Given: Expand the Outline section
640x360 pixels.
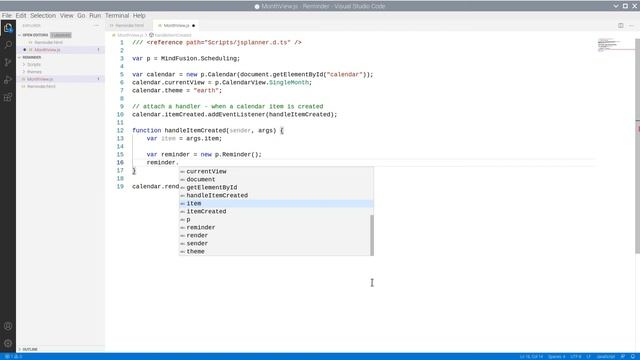Looking at the screenshot, I should pyautogui.click(x=28, y=349).
